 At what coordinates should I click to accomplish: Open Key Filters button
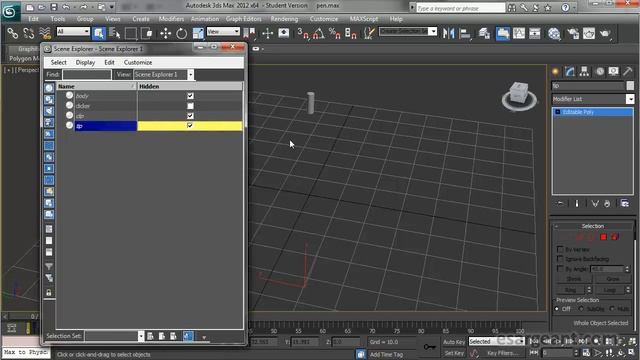pos(502,353)
